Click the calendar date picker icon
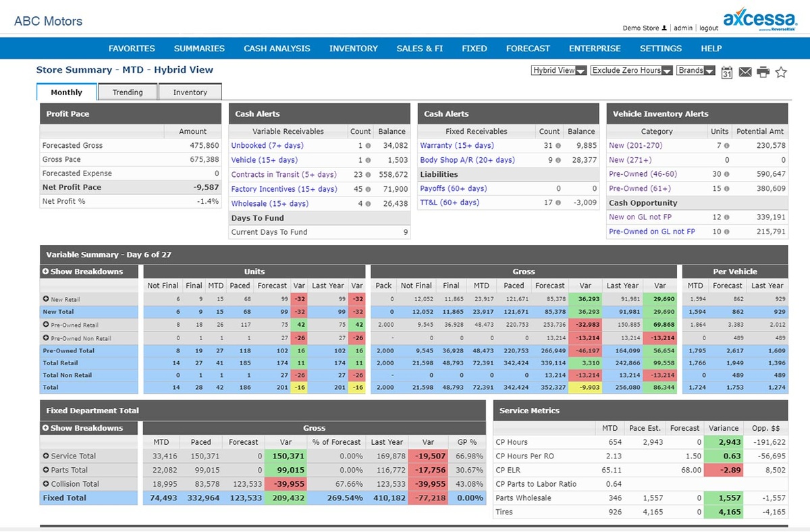This screenshot has width=810, height=532. coord(727,72)
